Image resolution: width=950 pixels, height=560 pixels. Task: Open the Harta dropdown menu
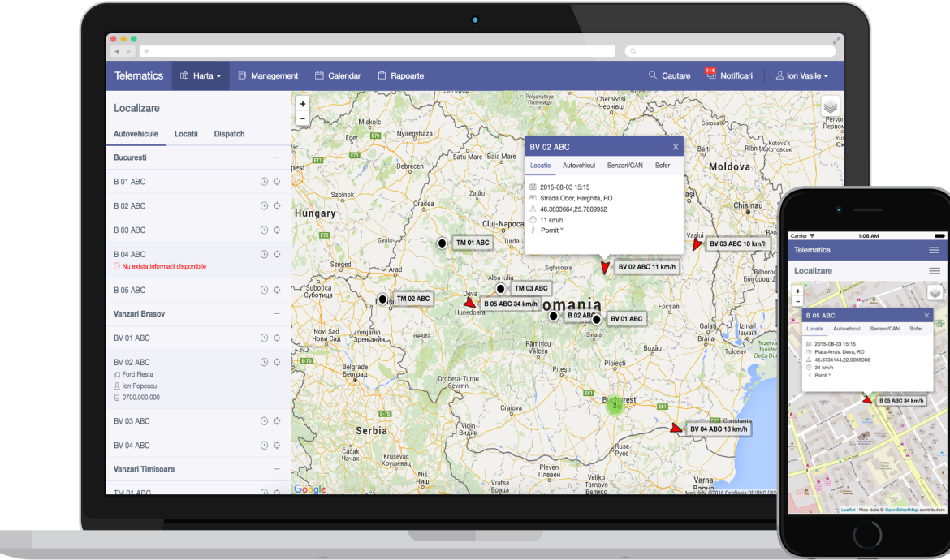[201, 75]
